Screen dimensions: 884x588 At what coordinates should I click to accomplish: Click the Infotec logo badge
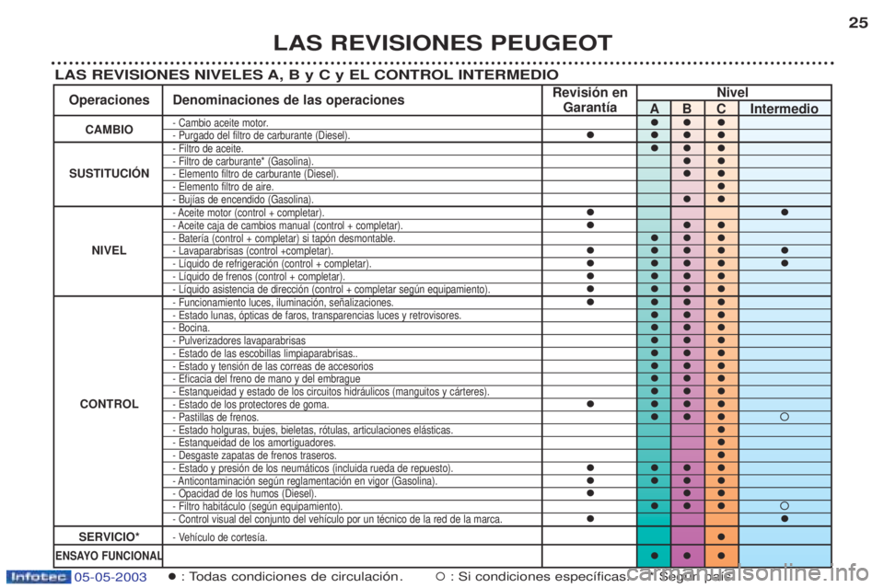click(x=39, y=577)
